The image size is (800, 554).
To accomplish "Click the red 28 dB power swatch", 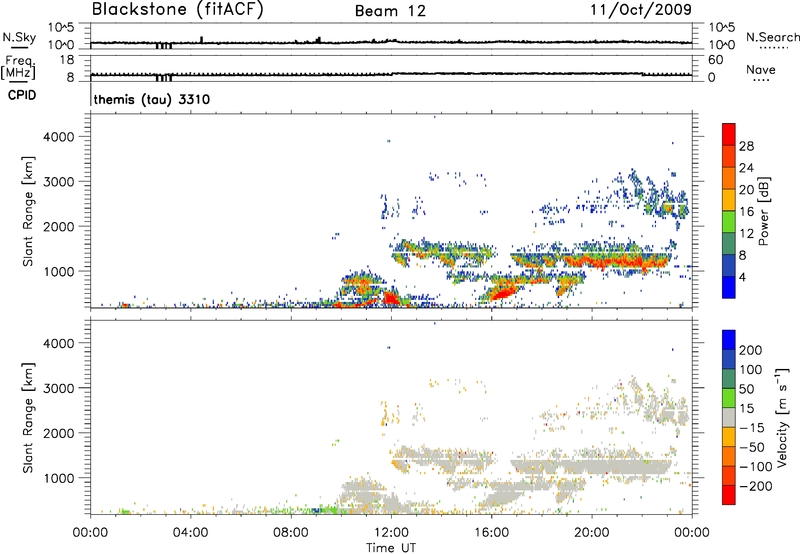I will pos(729,134).
